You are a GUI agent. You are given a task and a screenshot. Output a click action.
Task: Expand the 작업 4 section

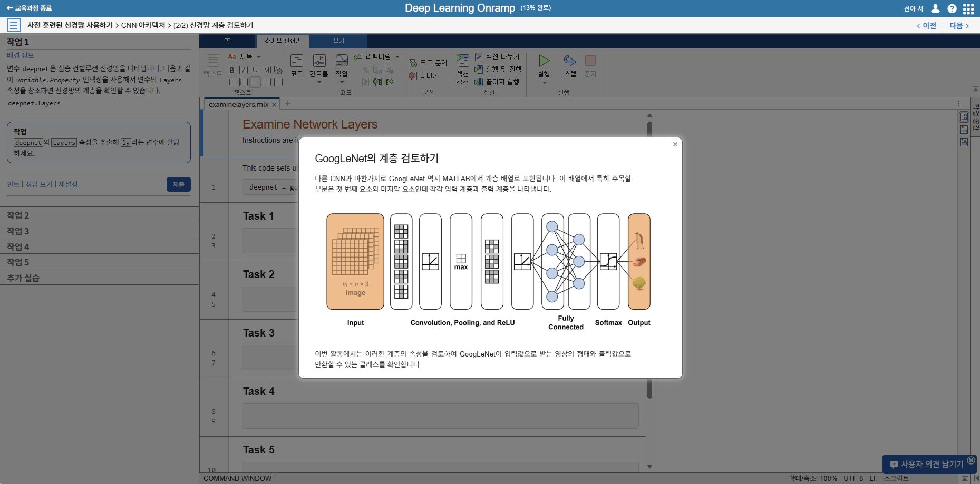point(99,246)
